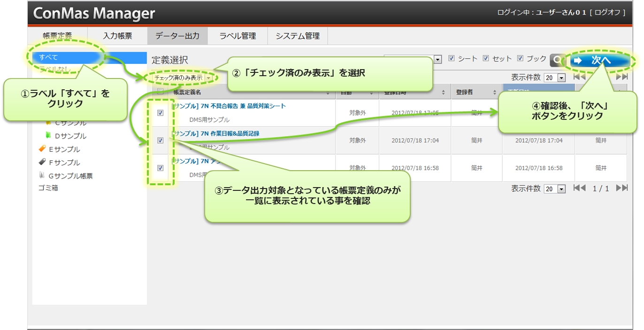The image size is (644, 330).
Task: Select the データー出力 tab
Action: [x=177, y=36]
